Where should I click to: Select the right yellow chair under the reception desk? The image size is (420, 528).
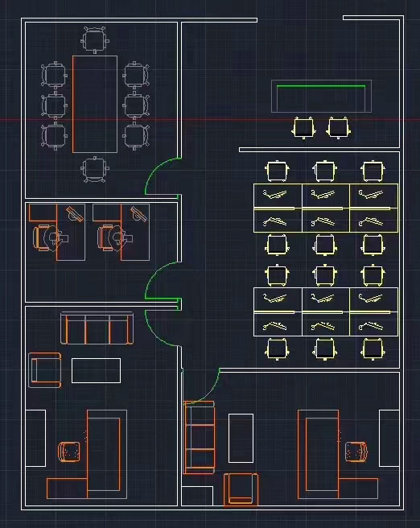coord(338,128)
